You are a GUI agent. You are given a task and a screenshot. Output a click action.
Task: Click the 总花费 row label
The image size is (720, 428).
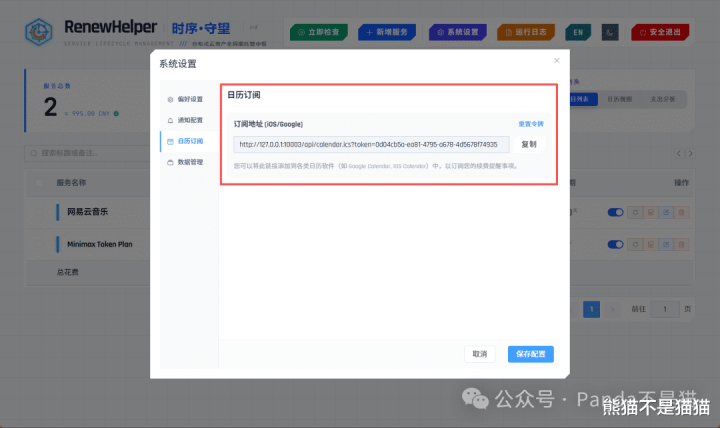[68, 272]
